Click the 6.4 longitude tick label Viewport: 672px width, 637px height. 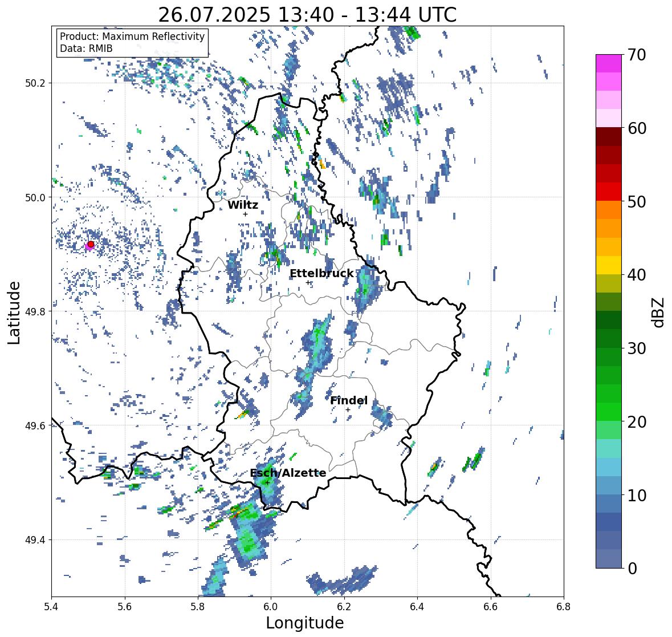417,607
